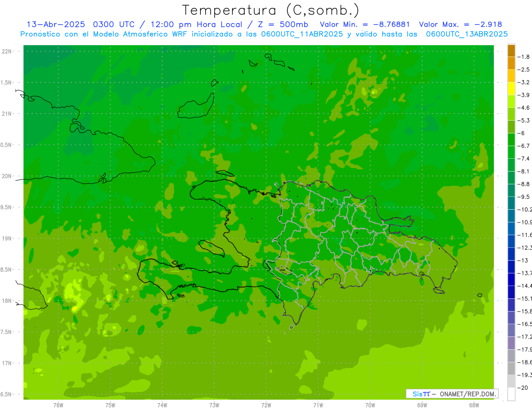Click the "-11.6" color scale label
The width and height of the screenshot is (532, 411).
(x=525, y=235)
